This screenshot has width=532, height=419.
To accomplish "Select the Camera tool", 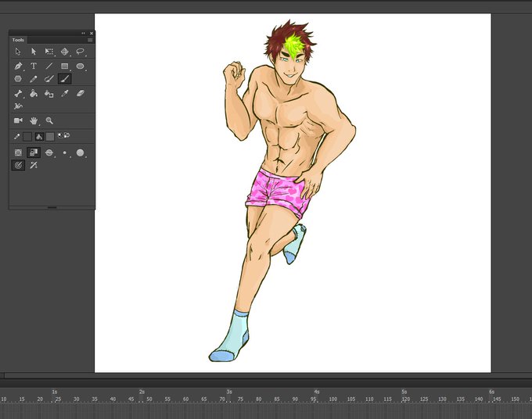I will pos(18,120).
